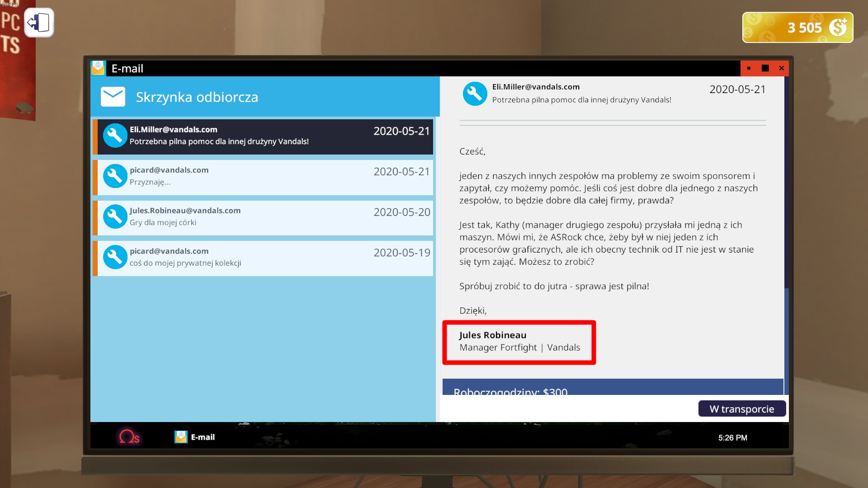Select Eli.Miller email about Vandals team help

click(265, 136)
